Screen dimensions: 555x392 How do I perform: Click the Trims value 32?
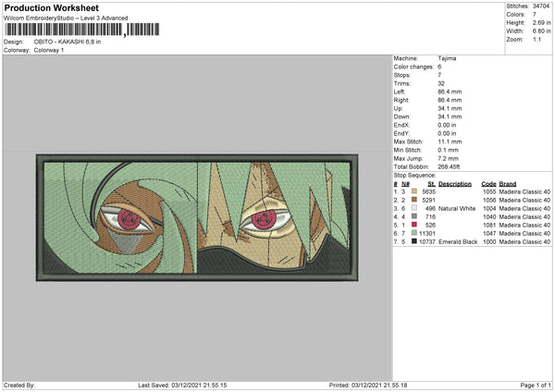coord(441,83)
